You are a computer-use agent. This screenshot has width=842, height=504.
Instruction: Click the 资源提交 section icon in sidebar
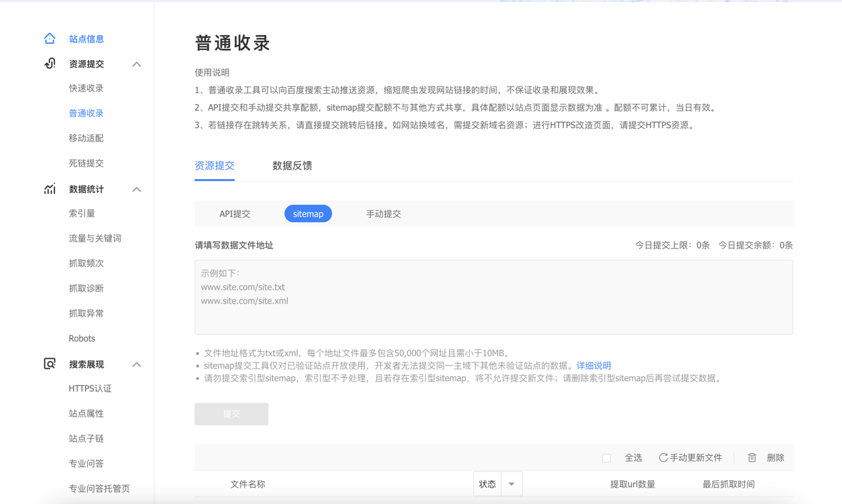(49, 63)
